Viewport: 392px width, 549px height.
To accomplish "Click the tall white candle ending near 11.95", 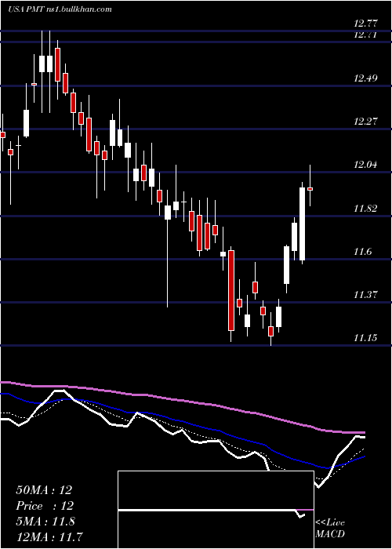I will (302, 224).
